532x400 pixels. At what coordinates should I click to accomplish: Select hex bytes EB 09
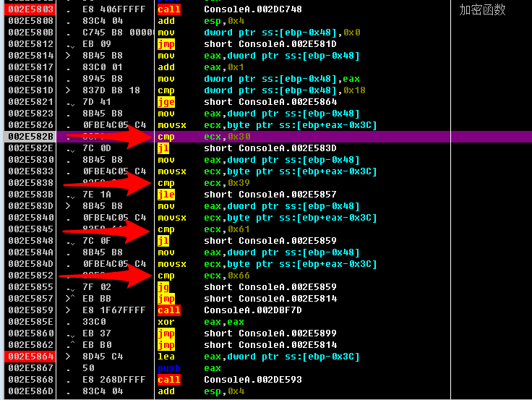[x=97, y=44]
